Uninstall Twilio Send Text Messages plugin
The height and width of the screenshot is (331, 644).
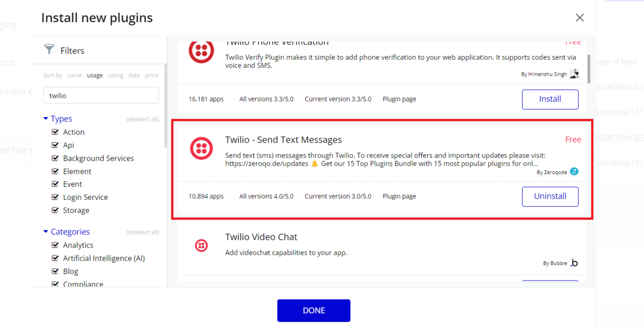pyautogui.click(x=550, y=197)
